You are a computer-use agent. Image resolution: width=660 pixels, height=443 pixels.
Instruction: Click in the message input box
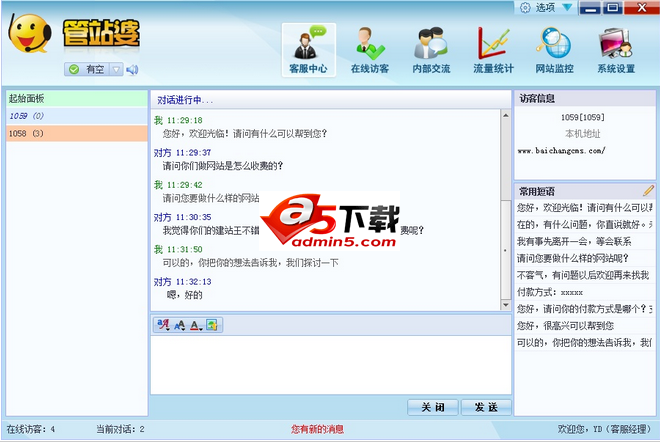[331, 365]
